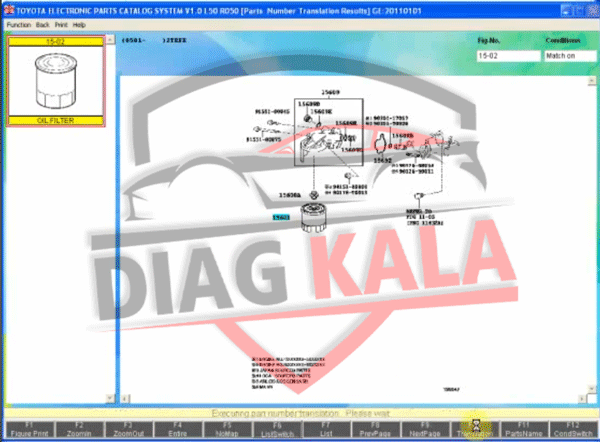Select part code 15692 under the gasket
The width and height of the screenshot is (600, 442).
383,161
